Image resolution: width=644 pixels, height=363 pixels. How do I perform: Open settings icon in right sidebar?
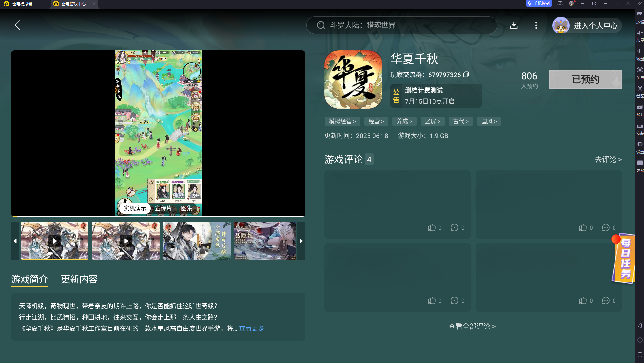pos(640,144)
